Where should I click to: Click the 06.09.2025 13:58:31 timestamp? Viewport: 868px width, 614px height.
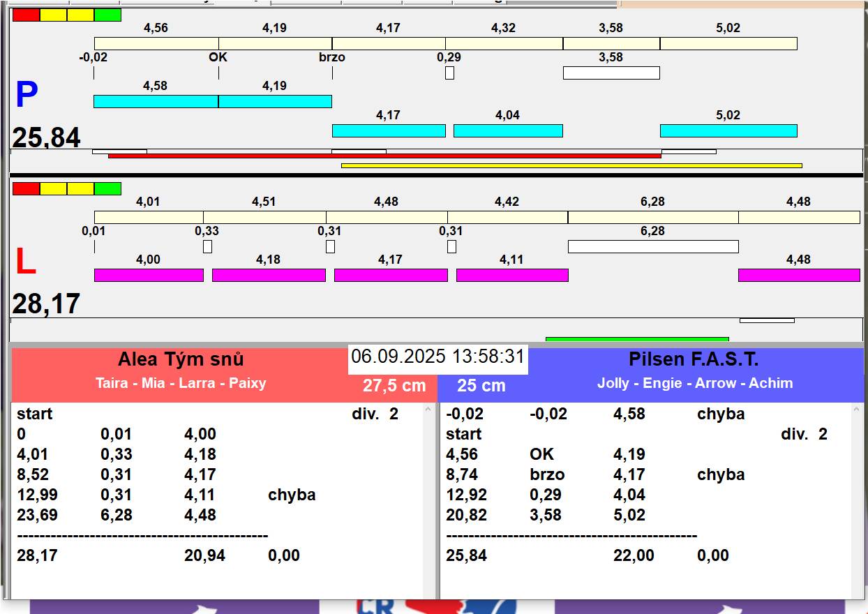[x=437, y=357]
